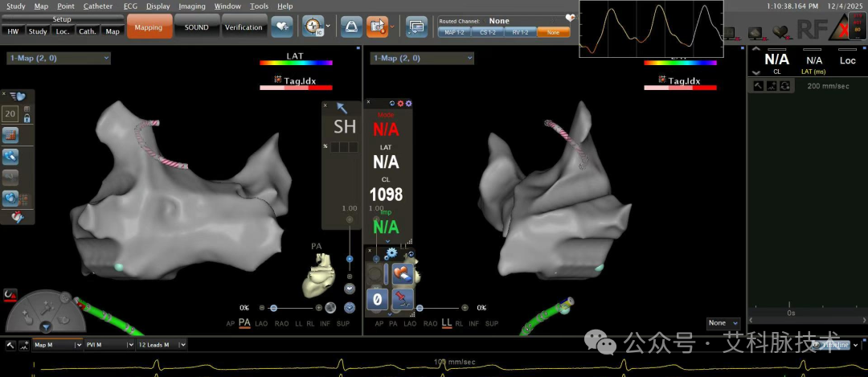Click the red pushpin annotation icon
This screenshot has width=868, height=377.
[403, 300]
